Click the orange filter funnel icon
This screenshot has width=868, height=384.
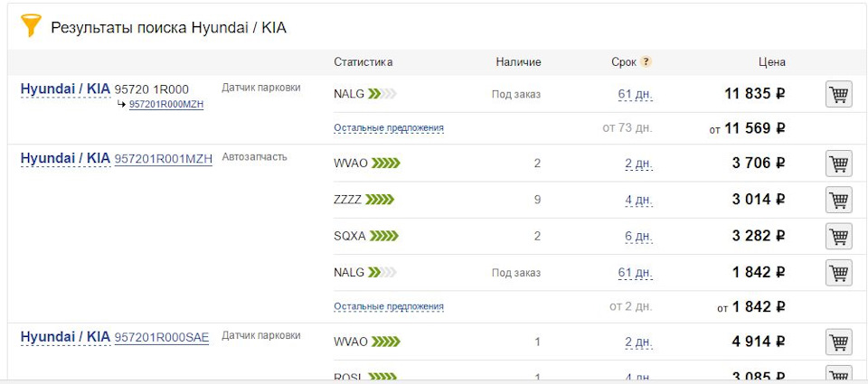[31, 26]
